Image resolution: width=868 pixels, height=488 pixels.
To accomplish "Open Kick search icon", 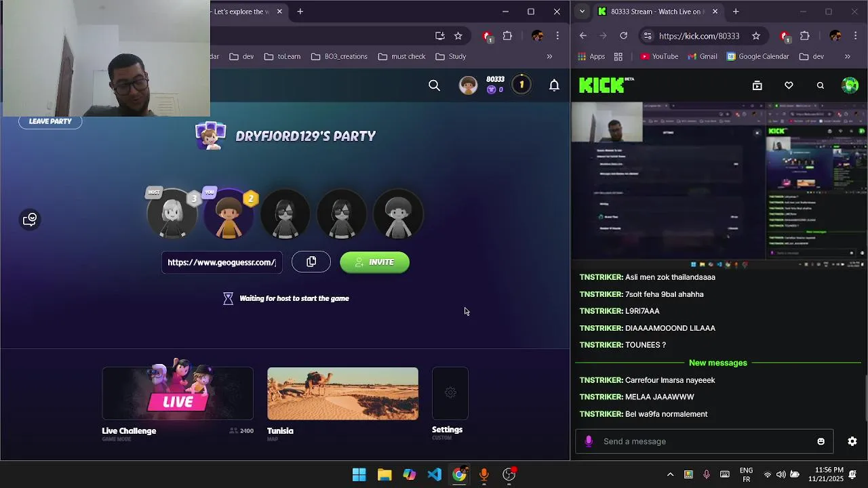I will pyautogui.click(x=821, y=85).
